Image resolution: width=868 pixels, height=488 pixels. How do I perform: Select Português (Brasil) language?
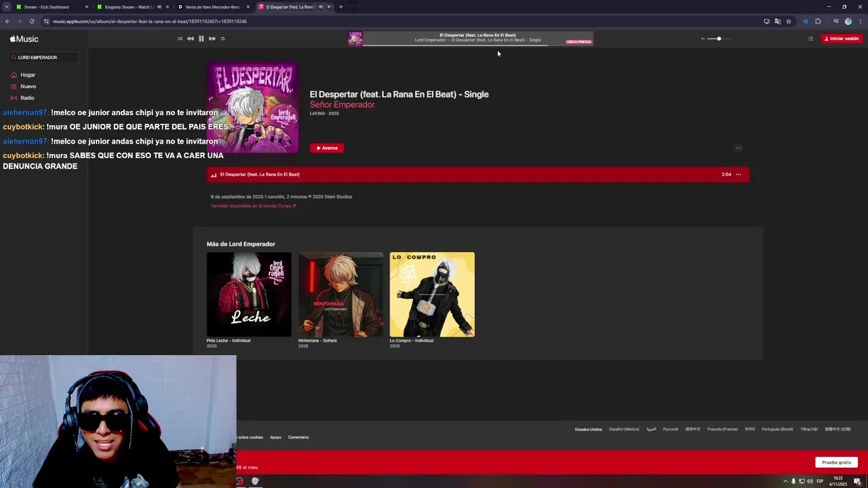tap(777, 429)
